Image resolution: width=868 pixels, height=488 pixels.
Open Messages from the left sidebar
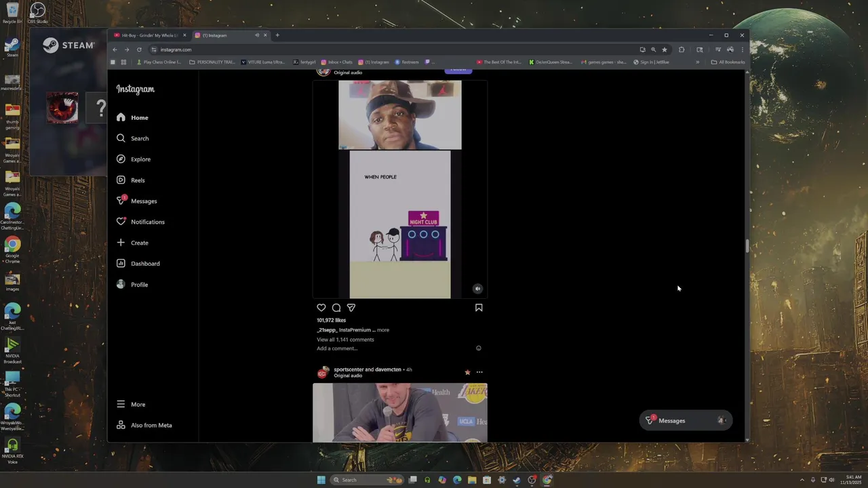click(x=136, y=201)
